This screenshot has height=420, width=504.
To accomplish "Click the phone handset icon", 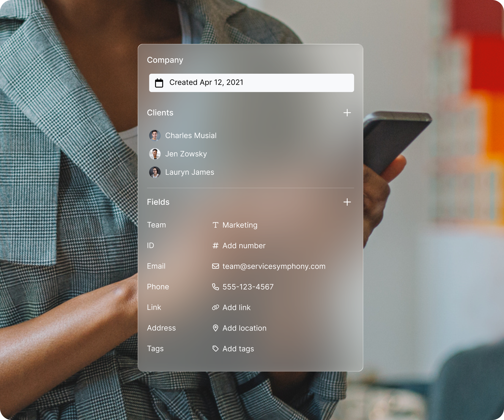I will coord(215,287).
